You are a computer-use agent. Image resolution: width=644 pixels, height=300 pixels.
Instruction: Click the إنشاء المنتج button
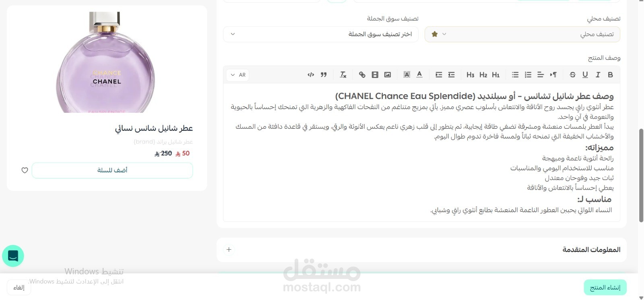(x=605, y=288)
